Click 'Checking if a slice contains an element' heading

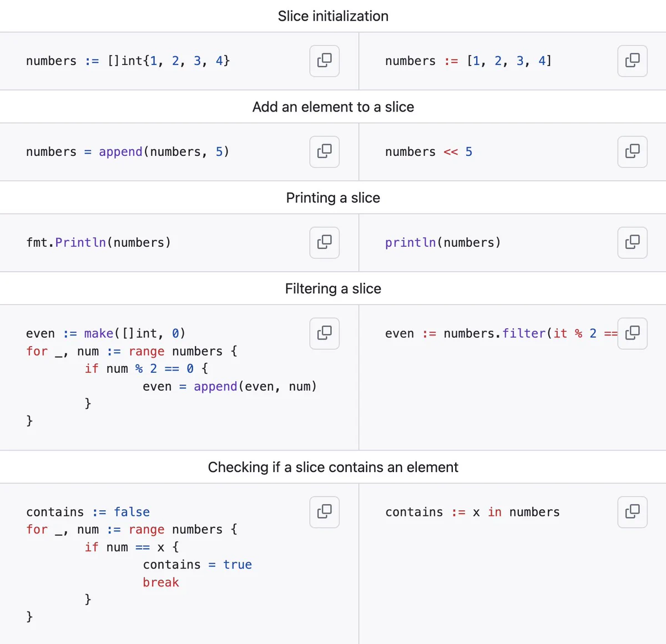point(333,468)
